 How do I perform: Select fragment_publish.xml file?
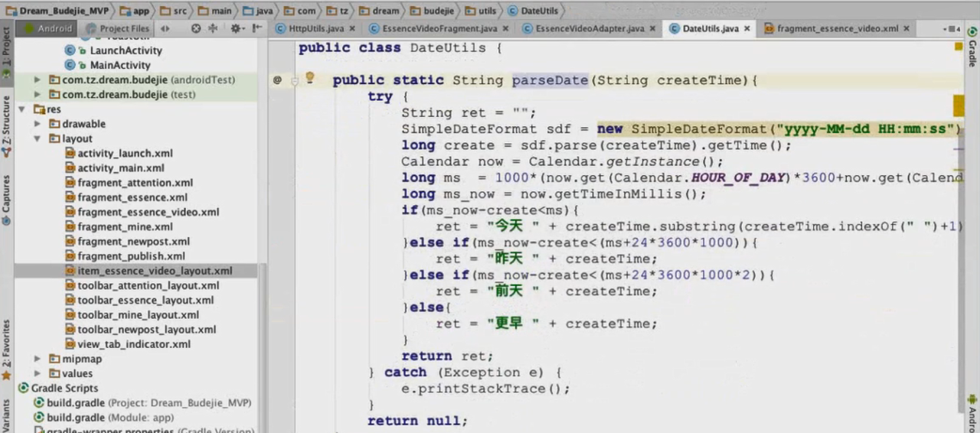(x=125, y=256)
